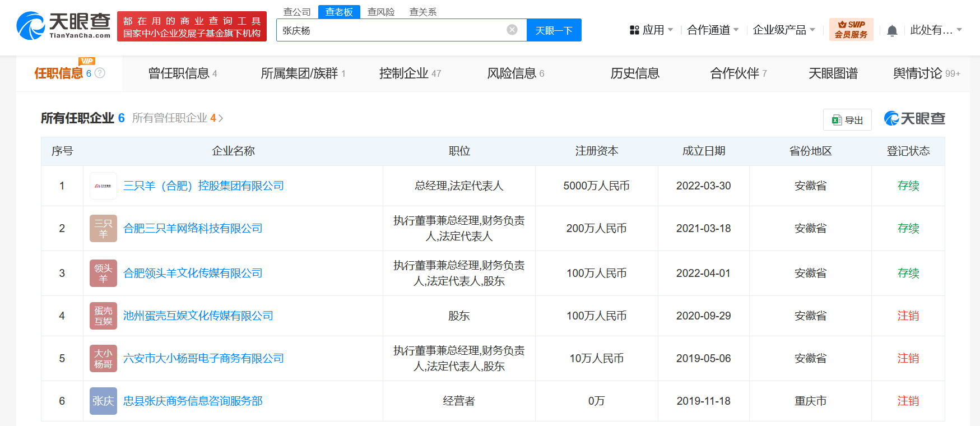Switch to 查关系 search tab
The width and height of the screenshot is (980, 426).
(423, 12)
